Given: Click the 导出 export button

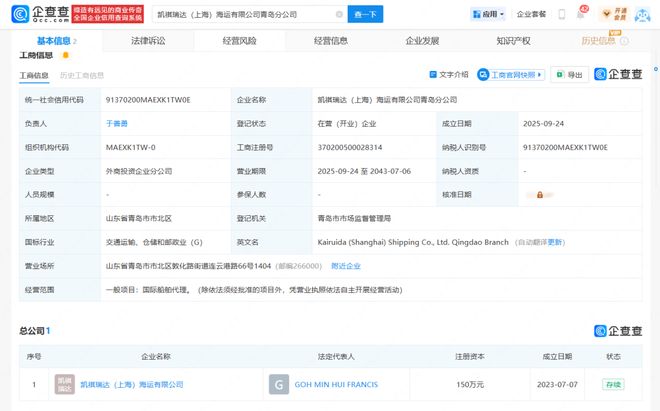Looking at the screenshot, I should (570, 75).
